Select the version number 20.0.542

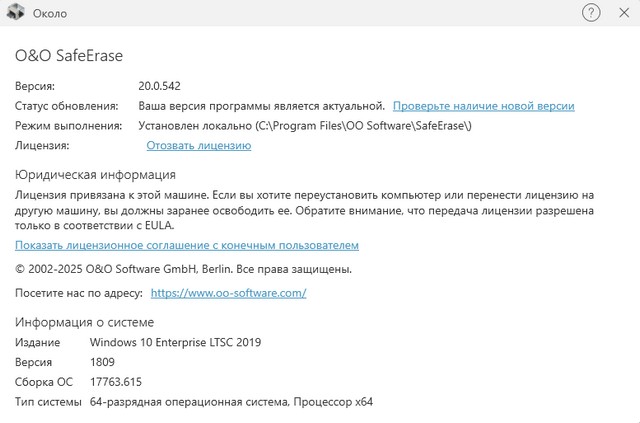(159, 86)
